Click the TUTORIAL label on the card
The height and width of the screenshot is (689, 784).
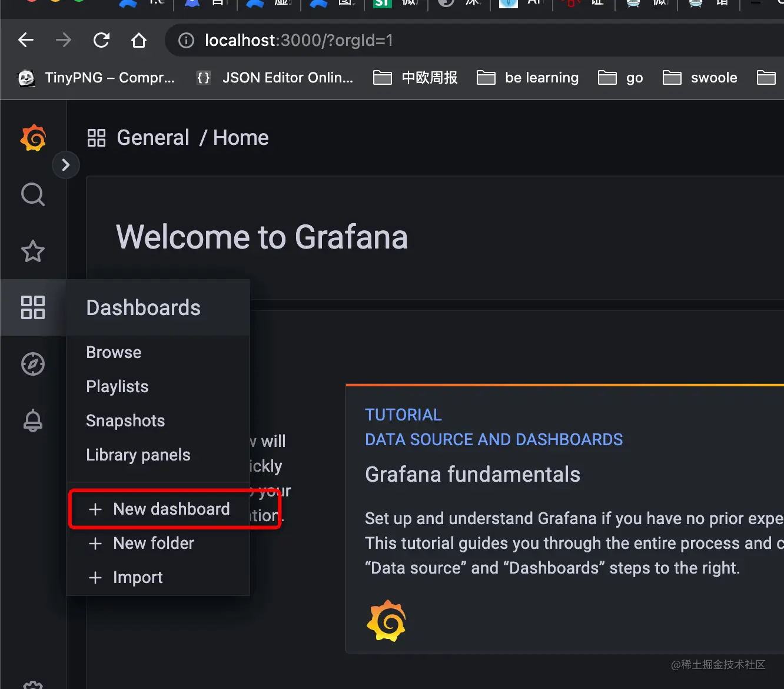(403, 415)
